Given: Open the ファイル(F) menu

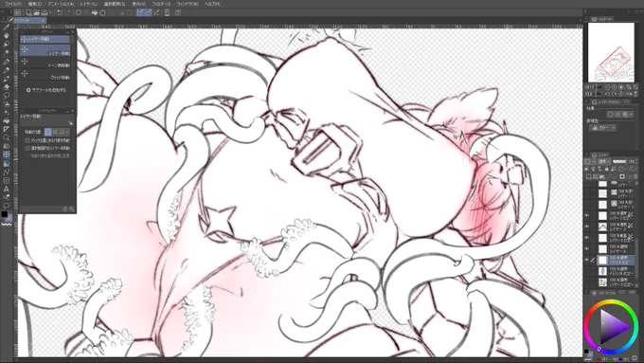Looking at the screenshot, I should click(x=13, y=4).
